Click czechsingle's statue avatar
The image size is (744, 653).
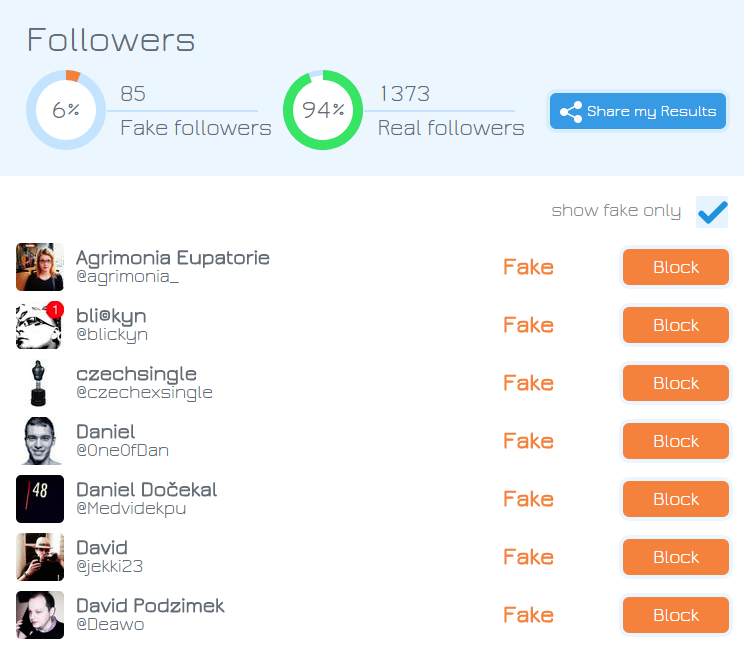(x=40, y=383)
